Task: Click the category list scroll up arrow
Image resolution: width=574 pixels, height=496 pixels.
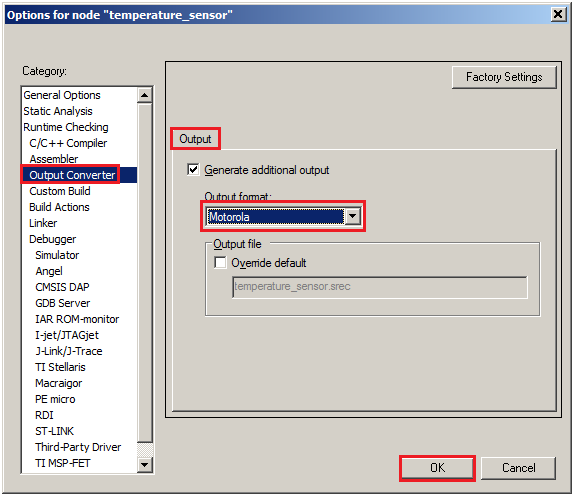Action: [145, 95]
